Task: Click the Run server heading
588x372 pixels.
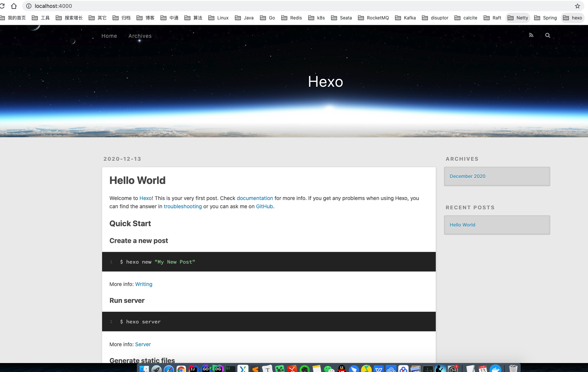Action: pyautogui.click(x=127, y=301)
